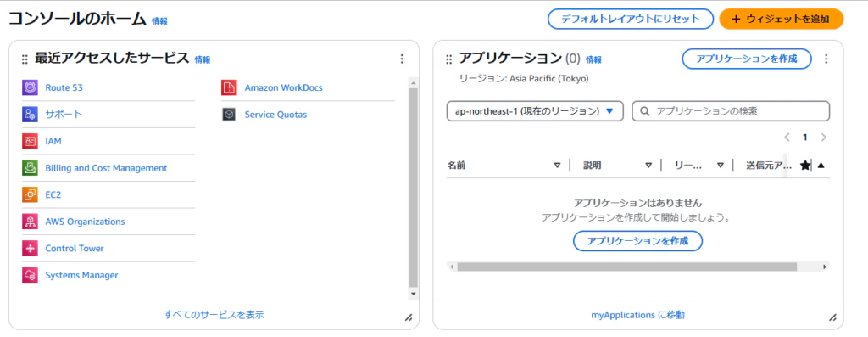
Task: Click 情報 link next to アプリケーション
Action: point(593,60)
